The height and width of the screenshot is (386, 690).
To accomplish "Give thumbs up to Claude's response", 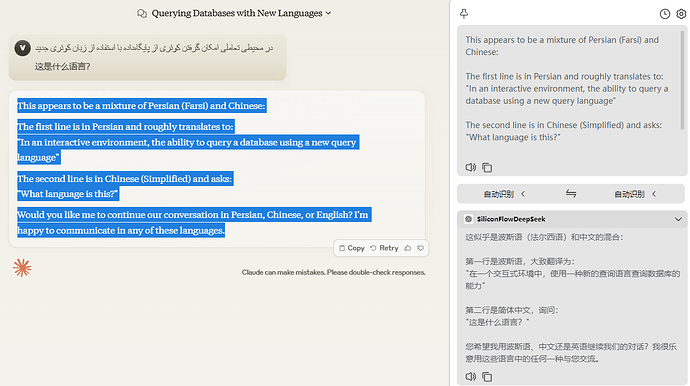I will pos(407,248).
